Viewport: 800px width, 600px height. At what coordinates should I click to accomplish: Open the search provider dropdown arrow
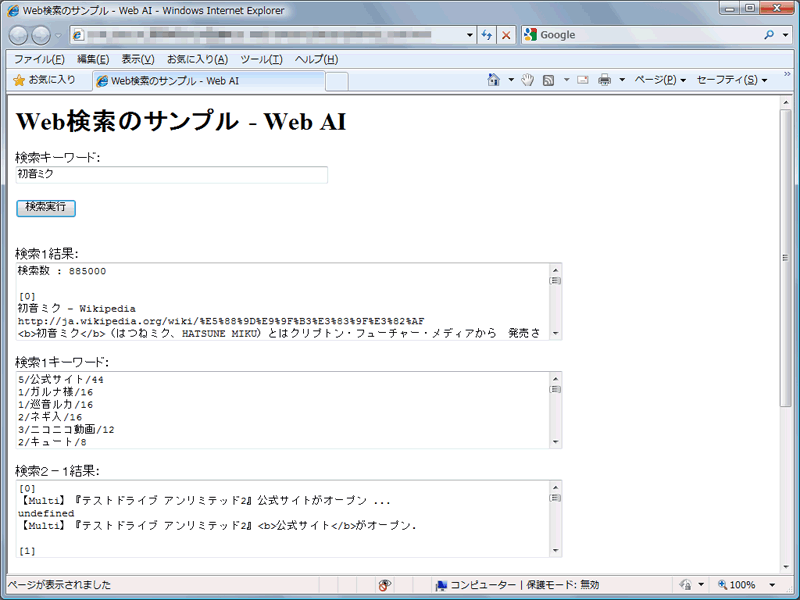785,35
